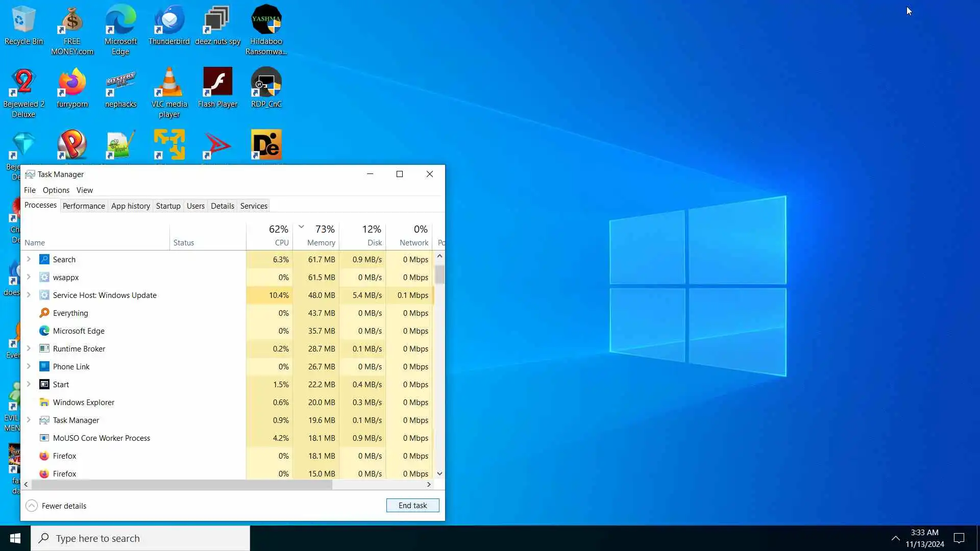Select the Everything process icon
Screen dimensions: 980x551
(44, 313)
